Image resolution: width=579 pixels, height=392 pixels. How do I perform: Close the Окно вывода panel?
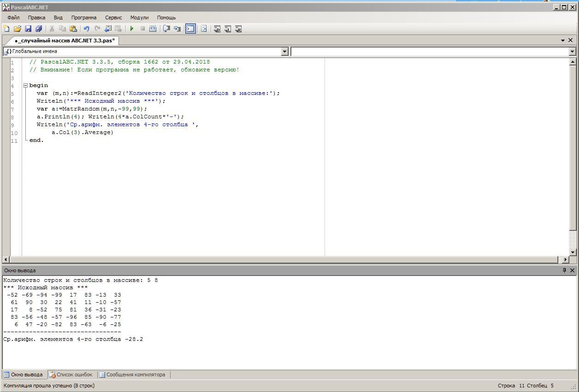[573, 270]
